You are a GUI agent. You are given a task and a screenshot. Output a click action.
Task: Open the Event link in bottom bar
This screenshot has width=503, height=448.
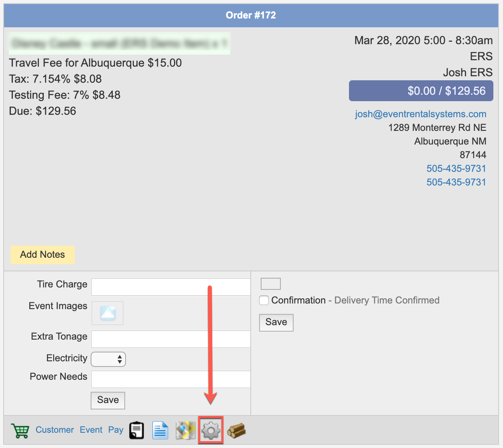pyautogui.click(x=91, y=430)
